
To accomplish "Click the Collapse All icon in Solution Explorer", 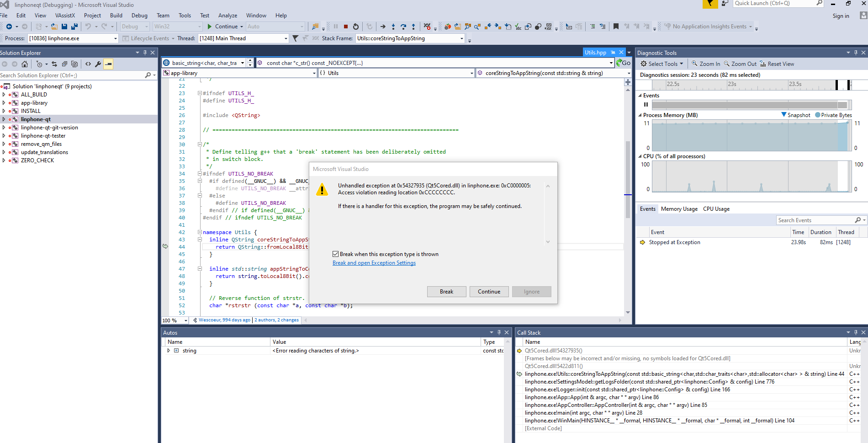I will click(x=64, y=64).
